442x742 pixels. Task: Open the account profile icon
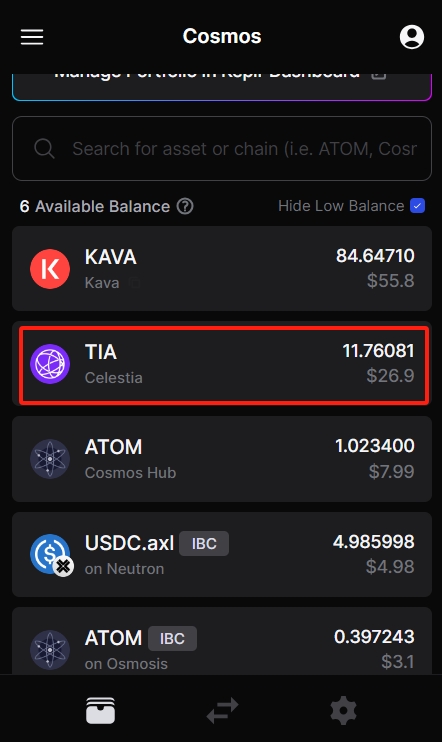[412, 37]
